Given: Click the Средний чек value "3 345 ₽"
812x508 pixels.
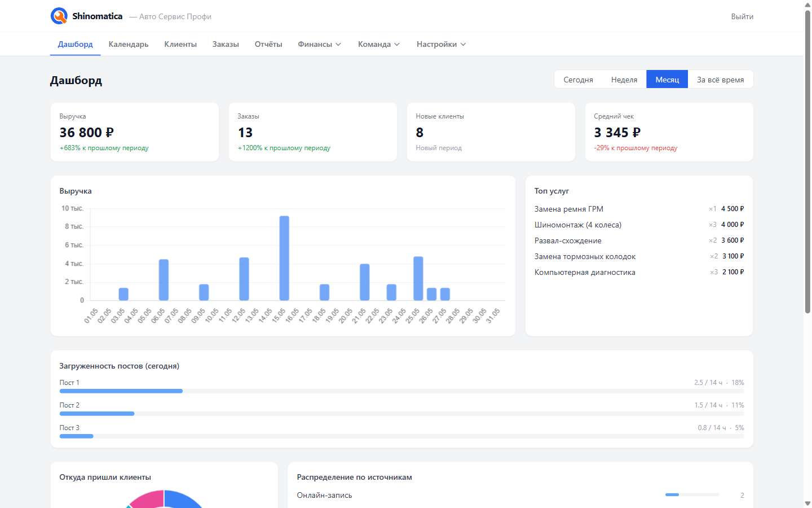Looking at the screenshot, I should tap(617, 133).
